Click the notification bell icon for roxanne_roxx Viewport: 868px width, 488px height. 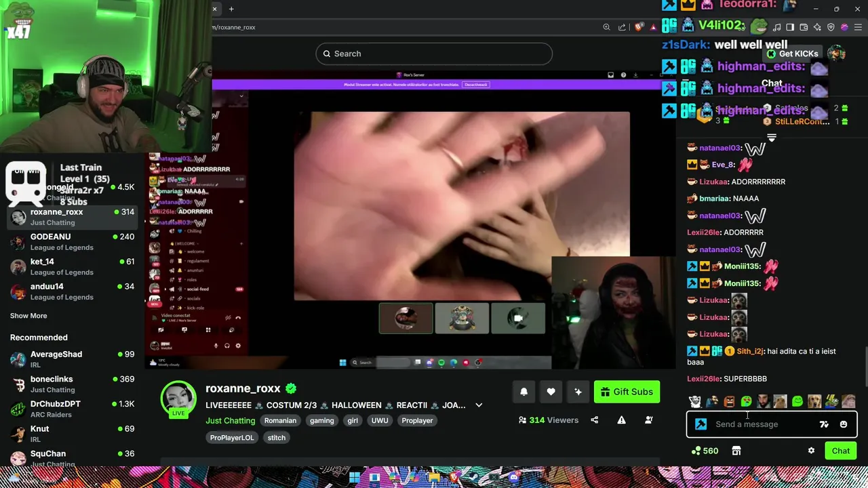524,392
